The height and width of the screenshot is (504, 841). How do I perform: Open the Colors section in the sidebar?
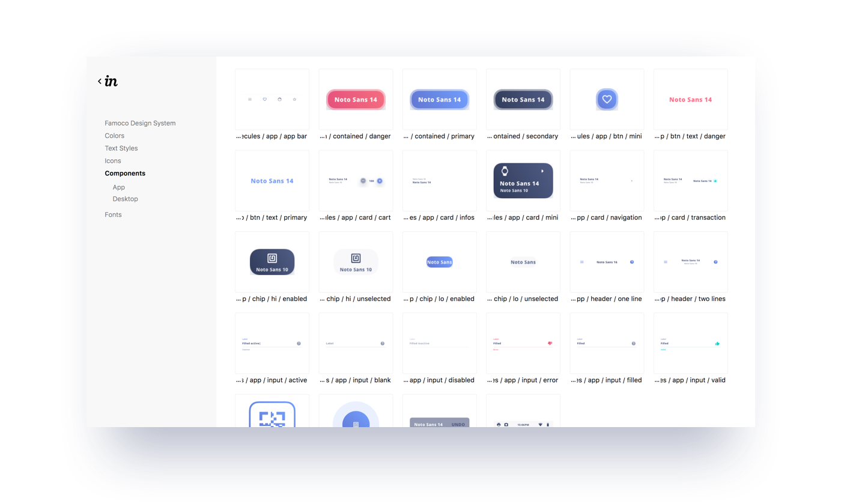tap(114, 136)
